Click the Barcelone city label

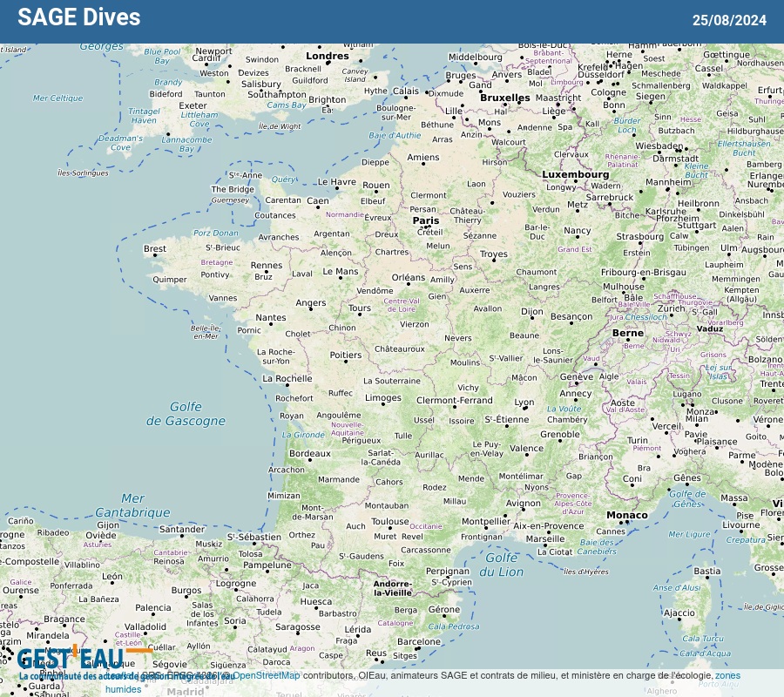419,642
